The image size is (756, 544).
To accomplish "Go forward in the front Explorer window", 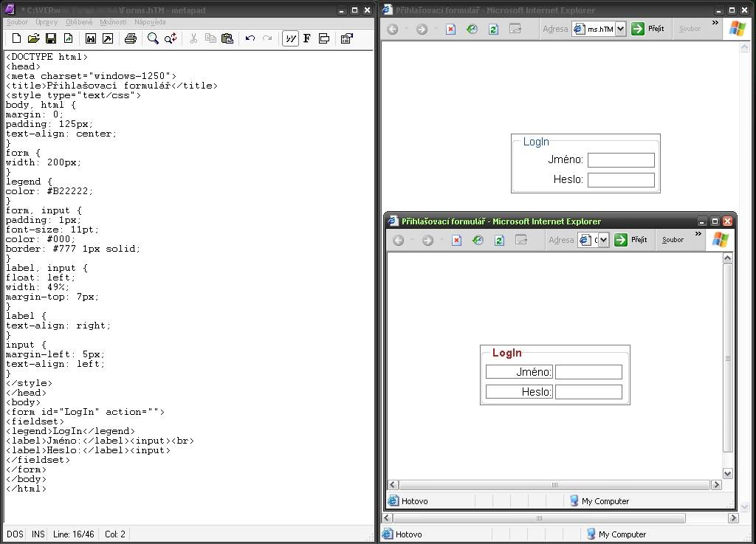I will click(x=427, y=240).
